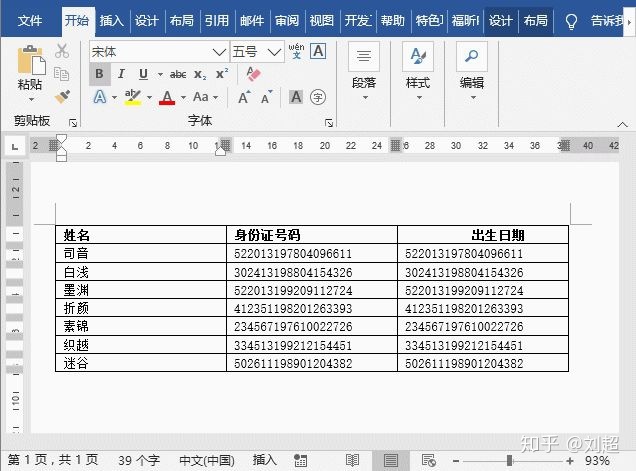Toggle strikethrough abc button
636x471 pixels.
click(x=178, y=75)
